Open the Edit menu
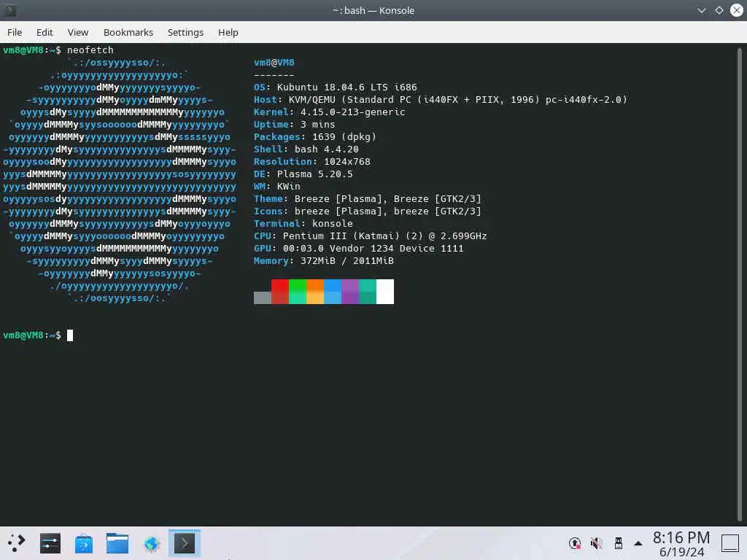 44,32
